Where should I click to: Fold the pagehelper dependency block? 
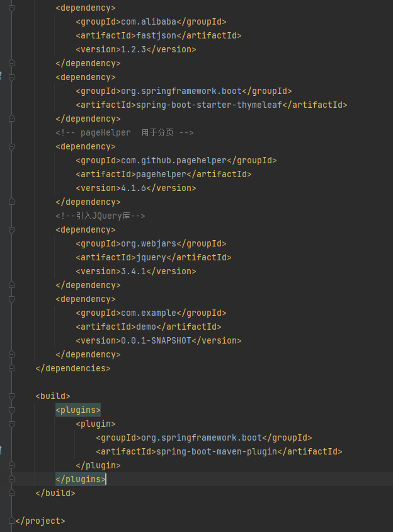(x=11, y=147)
